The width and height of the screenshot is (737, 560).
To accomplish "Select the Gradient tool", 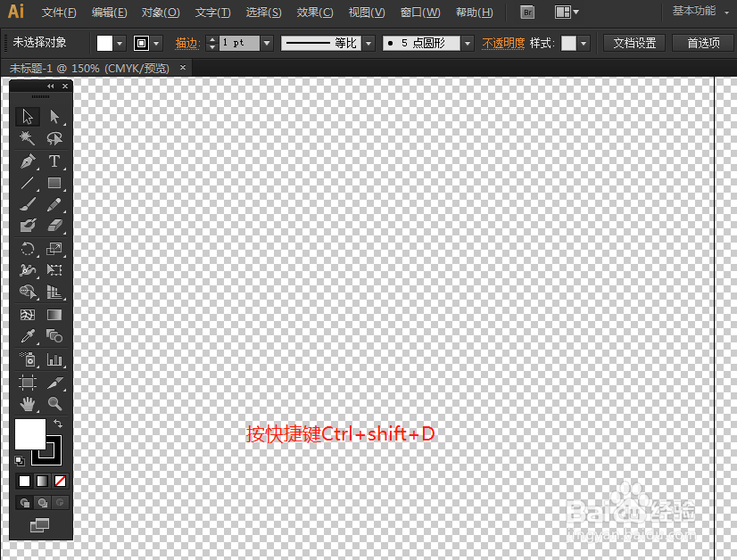I will (x=54, y=315).
